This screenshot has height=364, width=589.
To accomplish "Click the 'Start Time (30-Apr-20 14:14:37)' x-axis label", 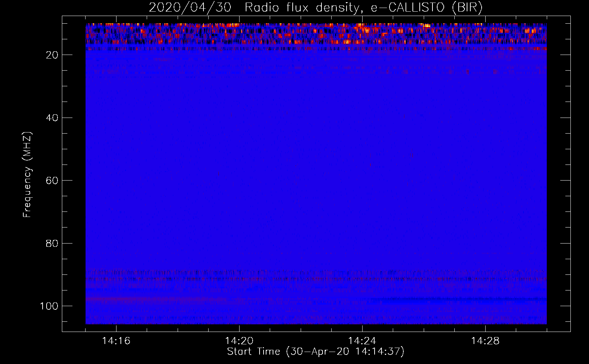I will click(316, 352).
